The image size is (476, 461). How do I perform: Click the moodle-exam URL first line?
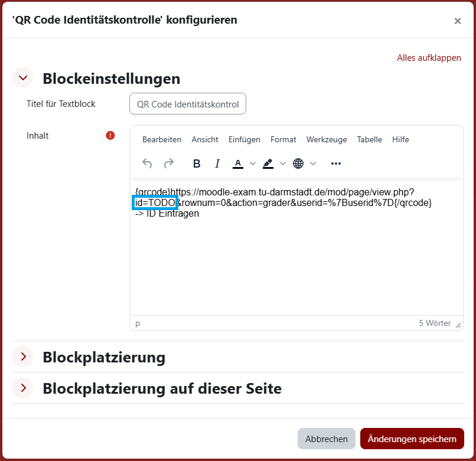point(275,192)
